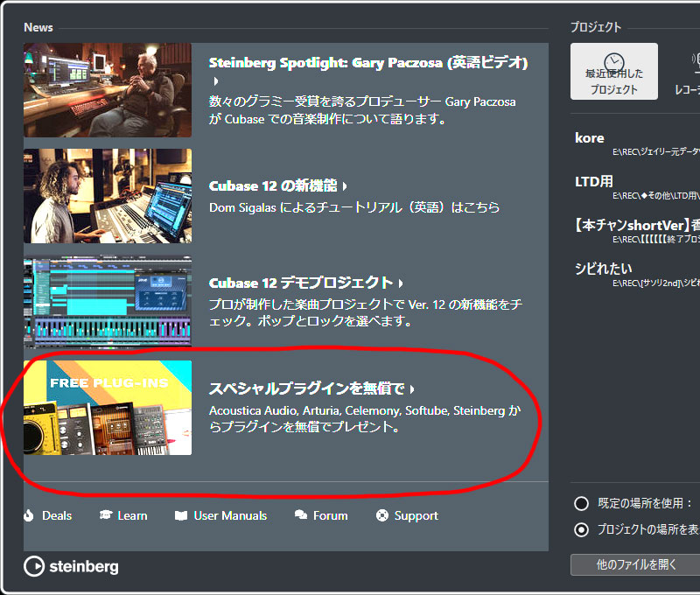
Task: Open the recent project LTD用
Action: click(x=594, y=181)
